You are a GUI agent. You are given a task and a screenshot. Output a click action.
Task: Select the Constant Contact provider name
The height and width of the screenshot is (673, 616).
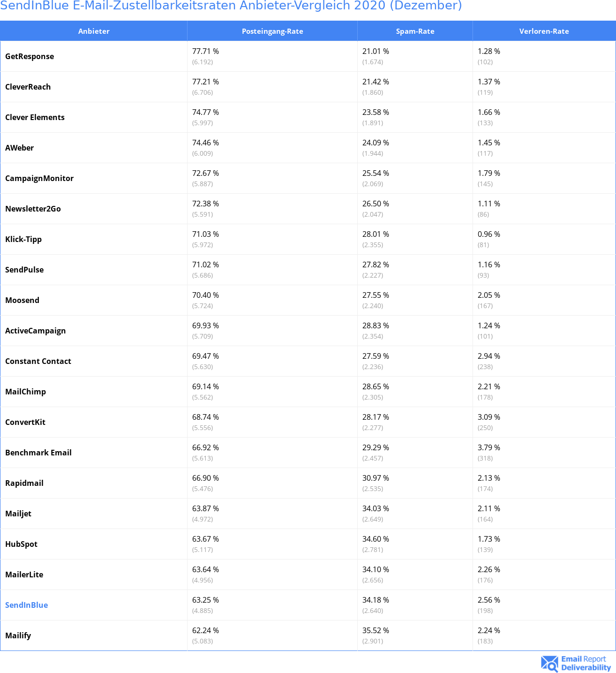(x=38, y=361)
